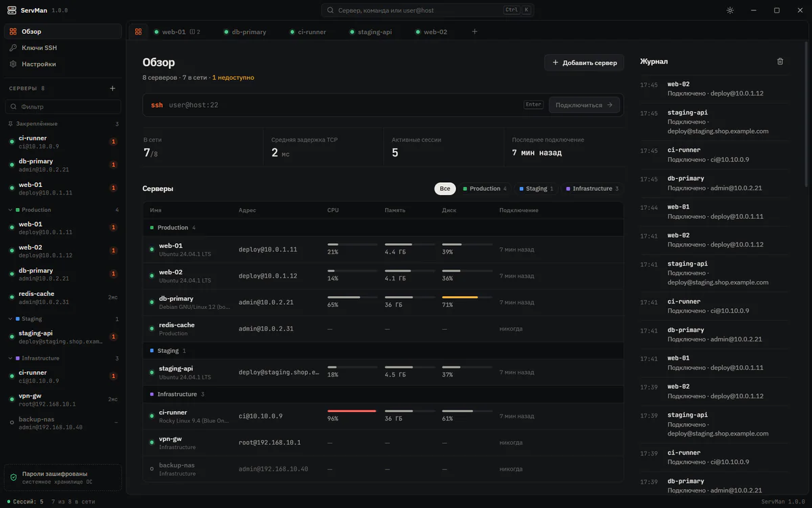Select the overview grid tab icon

click(138, 32)
